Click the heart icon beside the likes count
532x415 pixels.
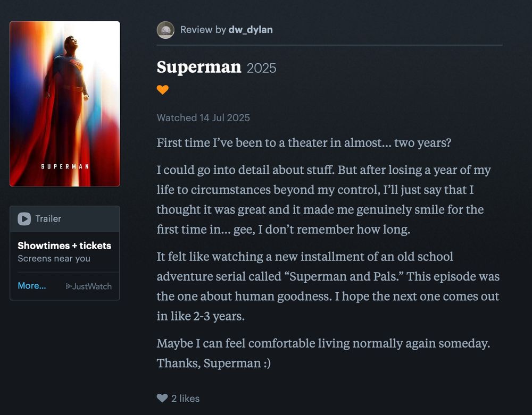pos(161,398)
